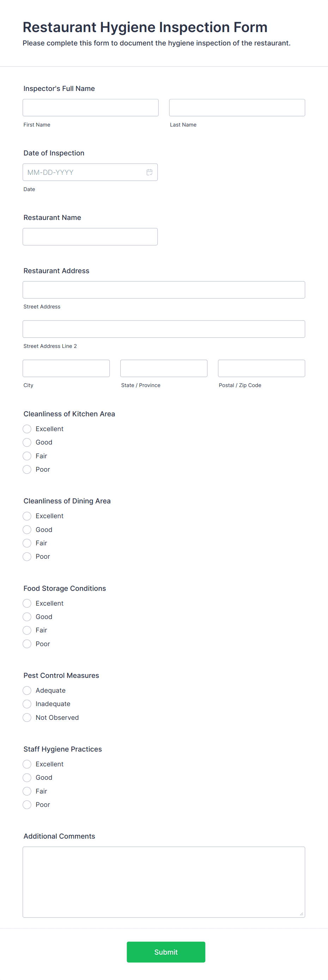Click the First Name input field
The height and width of the screenshot is (980, 328).
click(90, 107)
